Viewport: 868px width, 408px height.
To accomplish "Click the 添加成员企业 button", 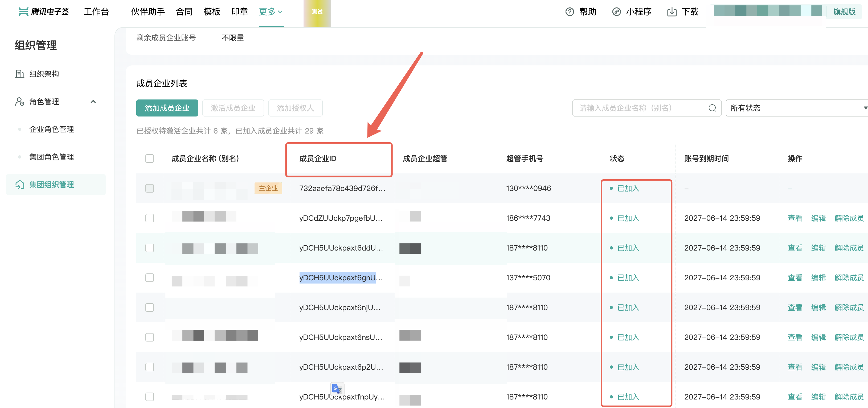I will click(167, 108).
